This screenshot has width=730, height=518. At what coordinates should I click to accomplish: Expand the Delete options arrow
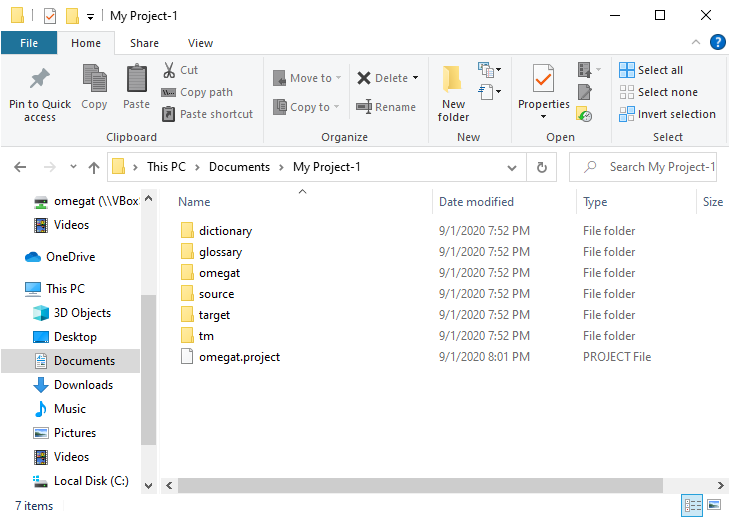pos(416,78)
